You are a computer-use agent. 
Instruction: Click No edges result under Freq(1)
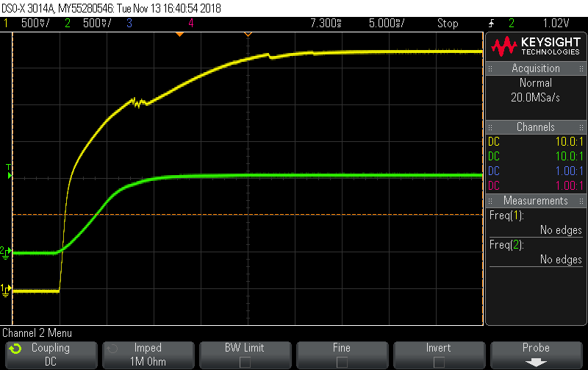(561, 230)
